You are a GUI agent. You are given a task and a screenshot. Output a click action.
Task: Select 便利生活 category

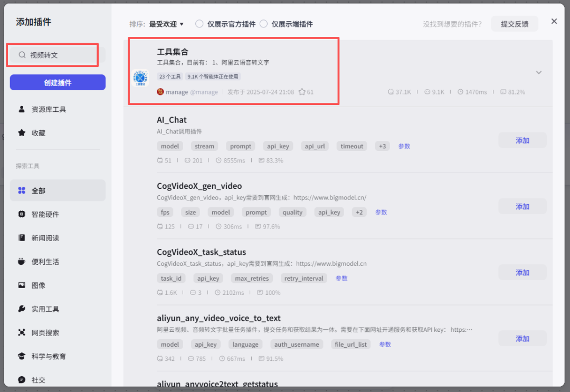(x=58, y=262)
